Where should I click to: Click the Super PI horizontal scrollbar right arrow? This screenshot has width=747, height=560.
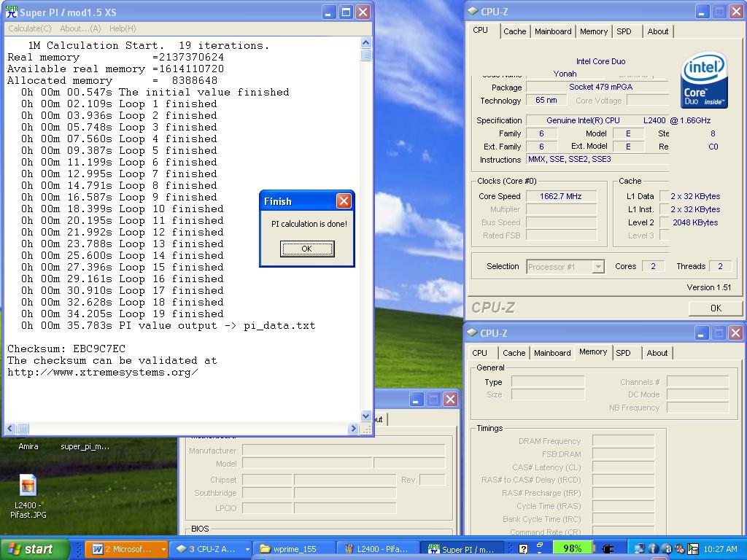pos(353,429)
